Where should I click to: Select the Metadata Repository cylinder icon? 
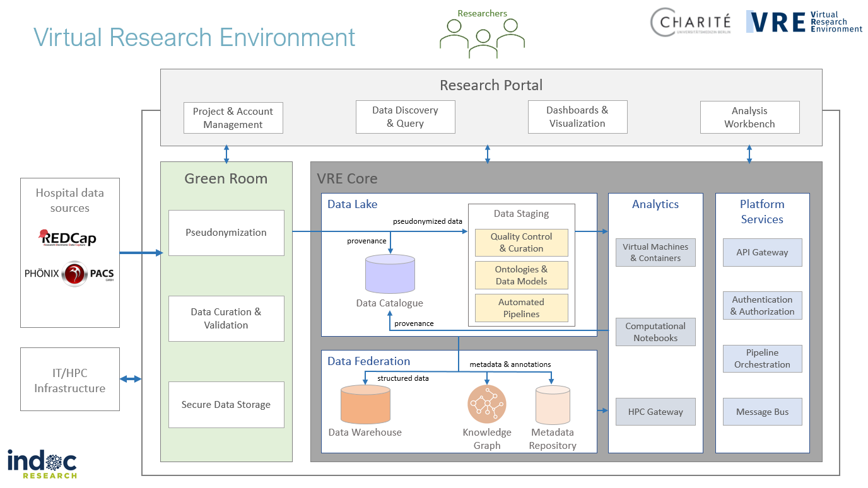click(x=552, y=404)
